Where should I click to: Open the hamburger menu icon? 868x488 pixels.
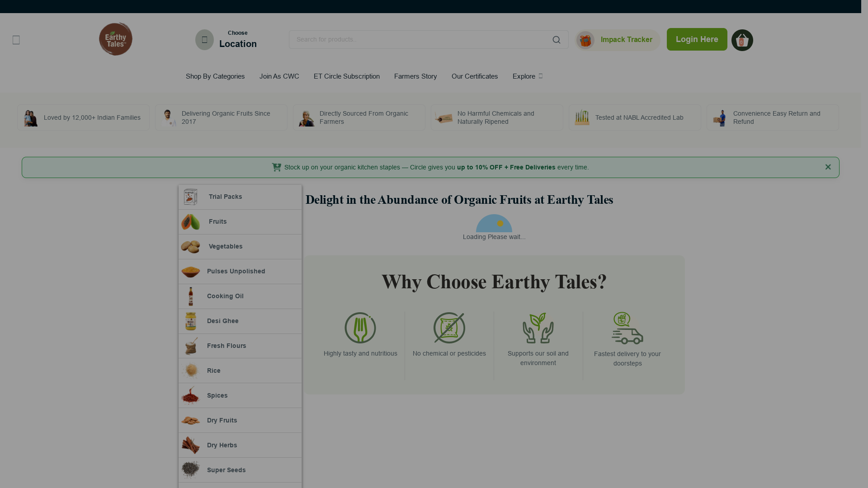pos(16,40)
